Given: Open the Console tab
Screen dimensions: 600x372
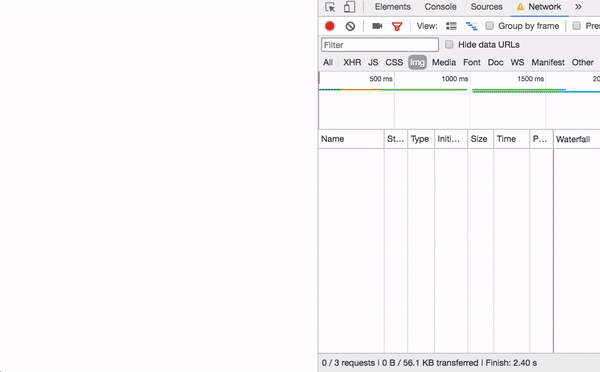Looking at the screenshot, I should (x=440, y=7).
